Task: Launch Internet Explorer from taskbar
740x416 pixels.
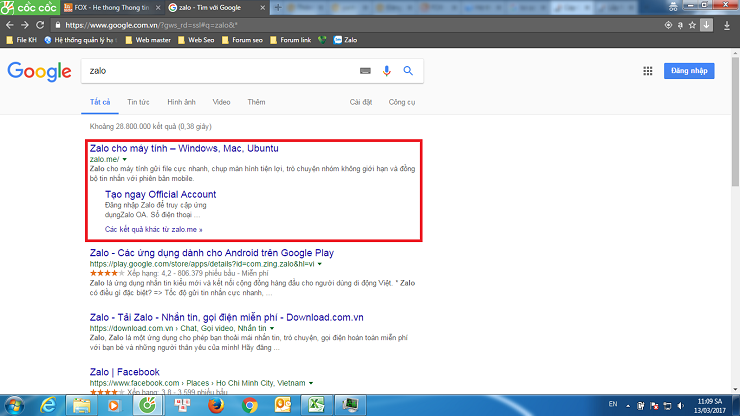Action: point(48,406)
